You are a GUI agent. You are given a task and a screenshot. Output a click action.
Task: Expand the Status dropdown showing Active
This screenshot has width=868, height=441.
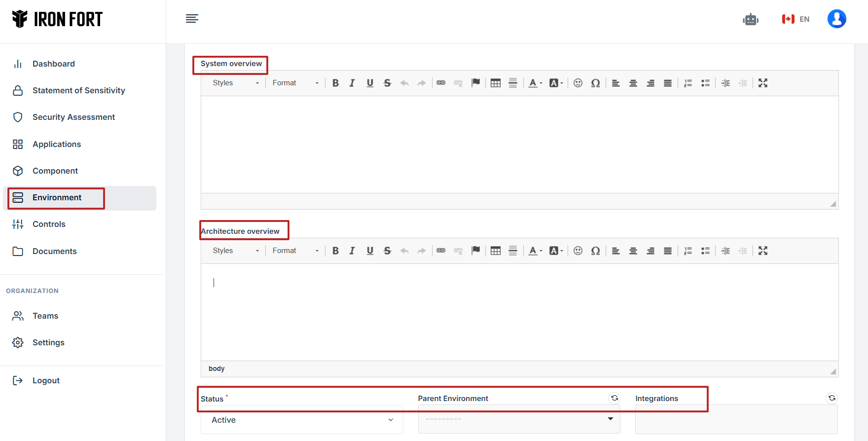302,420
